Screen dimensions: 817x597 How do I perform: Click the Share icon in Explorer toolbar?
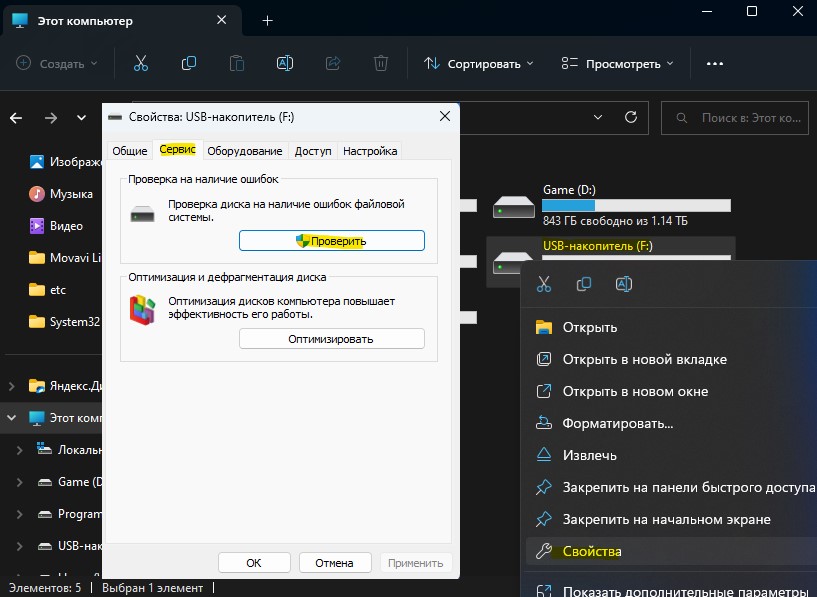pyautogui.click(x=332, y=64)
